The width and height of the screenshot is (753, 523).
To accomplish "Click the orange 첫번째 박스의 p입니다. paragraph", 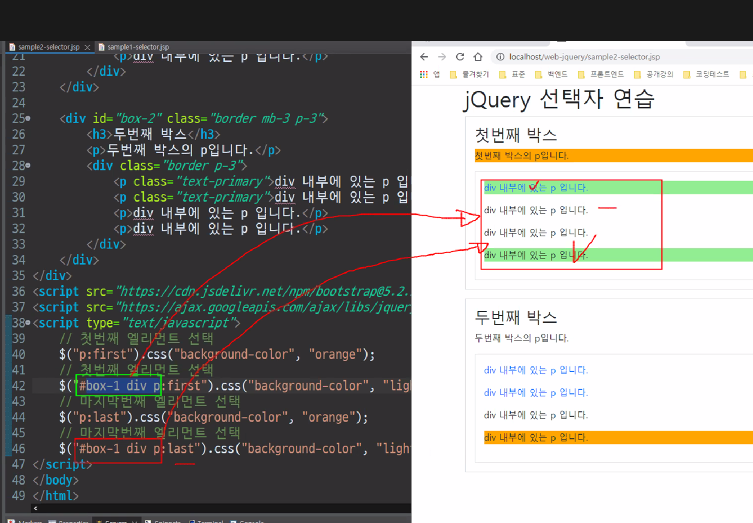I will point(614,156).
